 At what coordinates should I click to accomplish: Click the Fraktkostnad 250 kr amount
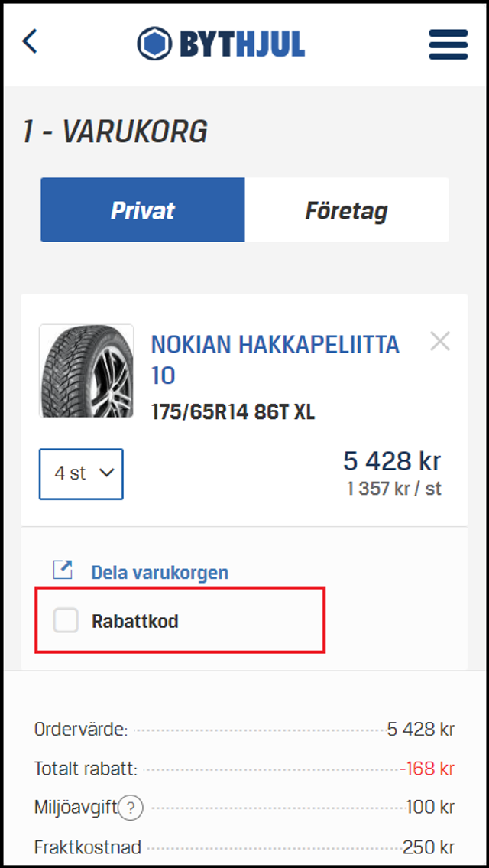pos(428,847)
